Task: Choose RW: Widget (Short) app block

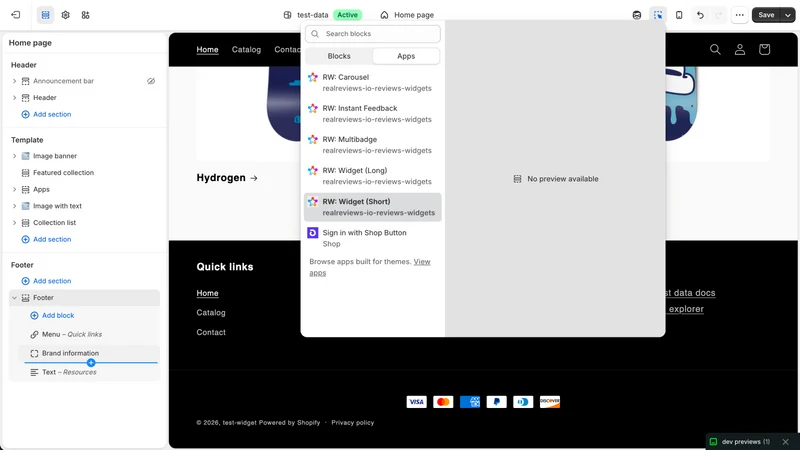Action: pos(372,207)
